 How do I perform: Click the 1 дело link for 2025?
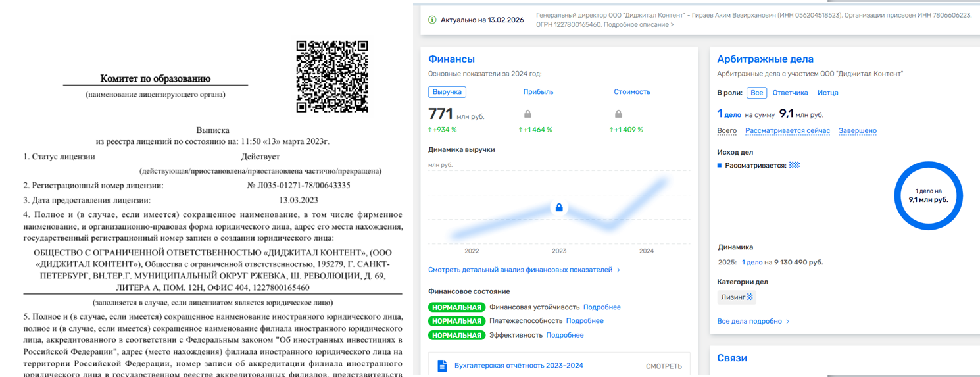pyautogui.click(x=752, y=262)
